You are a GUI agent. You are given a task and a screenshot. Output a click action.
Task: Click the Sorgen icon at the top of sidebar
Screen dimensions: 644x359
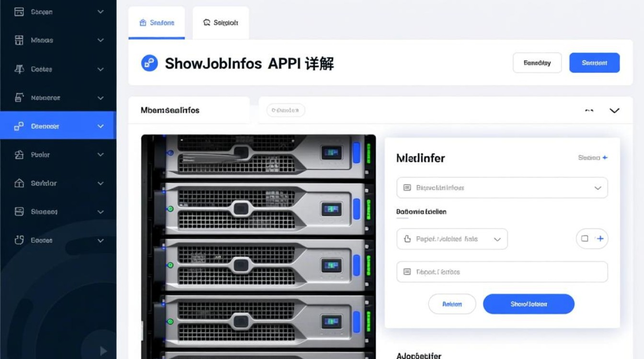19,11
